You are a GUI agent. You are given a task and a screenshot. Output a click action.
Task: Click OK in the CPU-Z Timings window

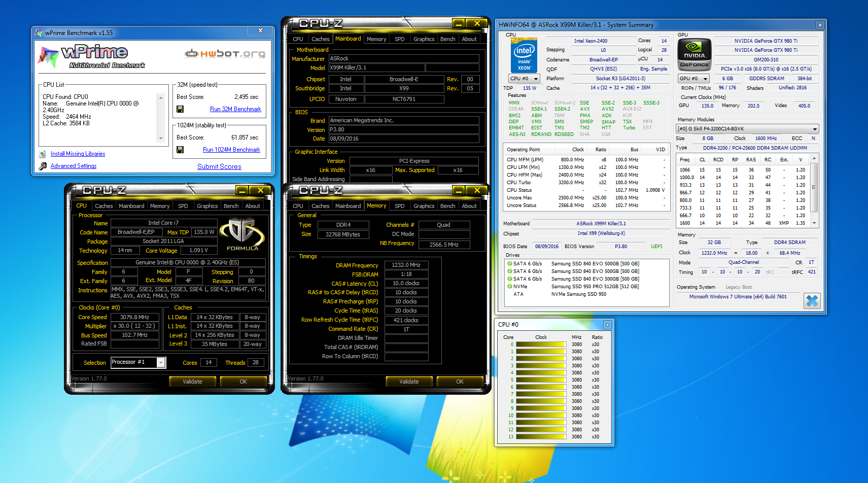(460, 382)
